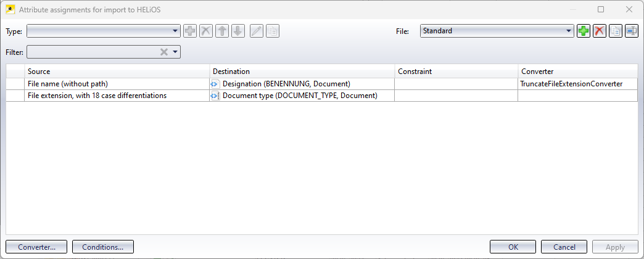The width and height of the screenshot is (644, 259).
Task: Close the Attribute assignments dialog
Action: (x=629, y=9)
